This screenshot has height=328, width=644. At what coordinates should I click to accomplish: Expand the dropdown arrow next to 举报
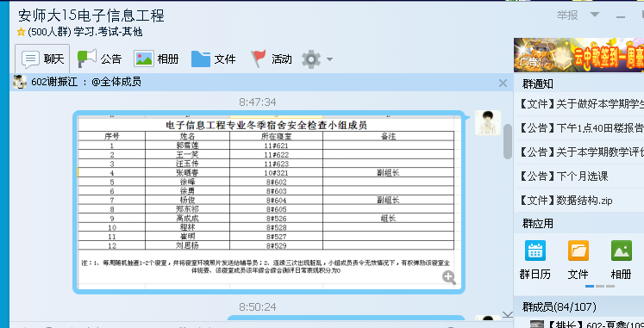point(594,15)
